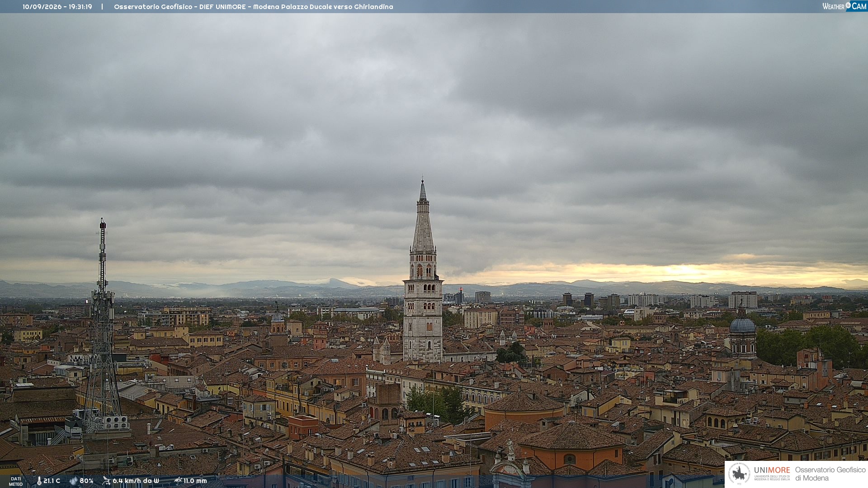Click the 19:31:19 timestamp
868x488 pixels.
(x=80, y=7)
